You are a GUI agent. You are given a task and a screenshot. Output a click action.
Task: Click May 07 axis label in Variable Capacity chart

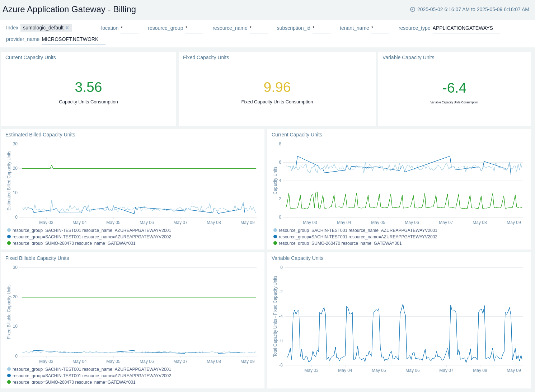click(x=446, y=370)
